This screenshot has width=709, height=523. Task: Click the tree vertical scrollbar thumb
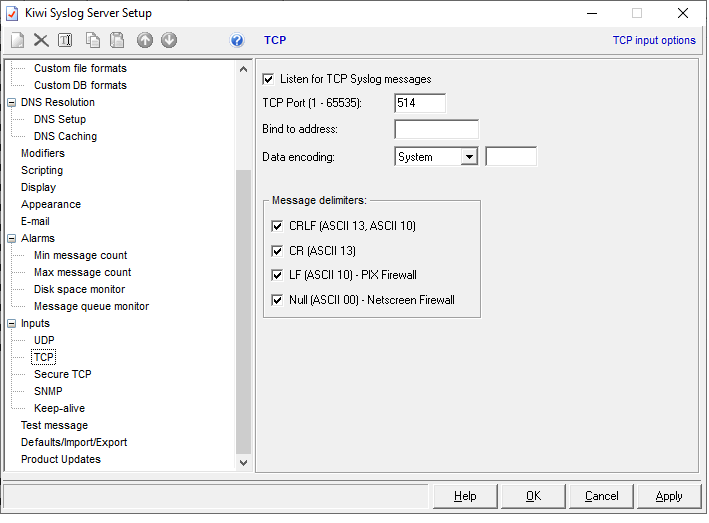(243, 312)
